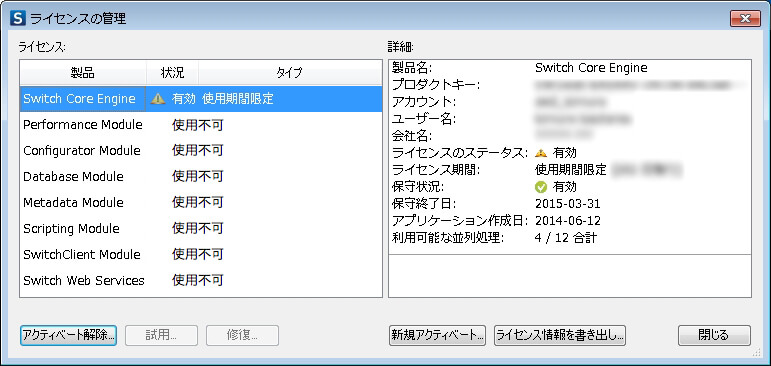Click the 閉じる button
Image resolution: width=771 pixels, height=366 pixels.
tap(714, 336)
